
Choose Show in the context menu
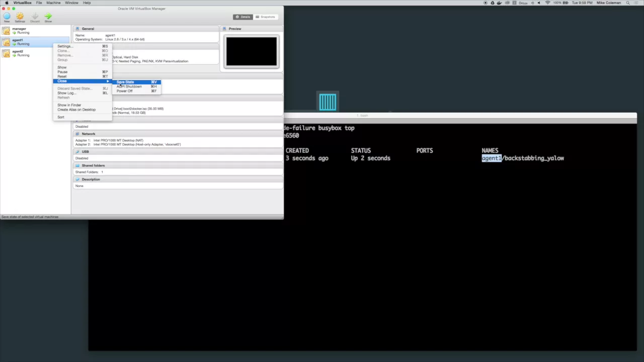(x=82, y=67)
